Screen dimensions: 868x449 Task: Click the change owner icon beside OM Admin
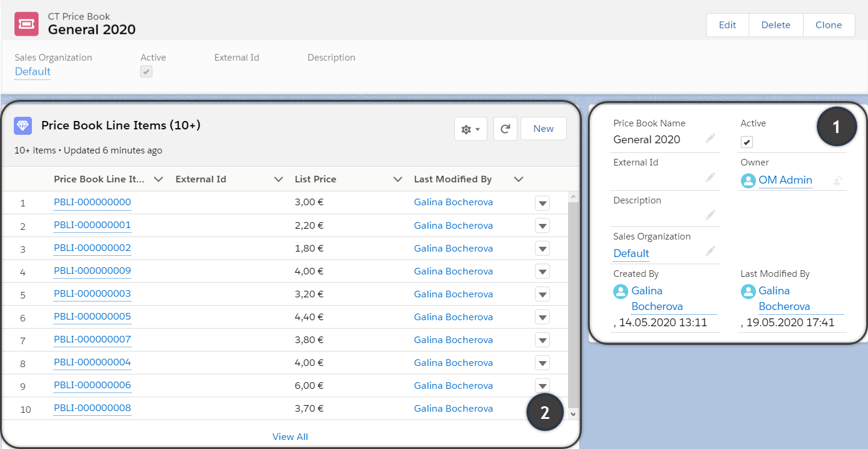pyautogui.click(x=837, y=180)
